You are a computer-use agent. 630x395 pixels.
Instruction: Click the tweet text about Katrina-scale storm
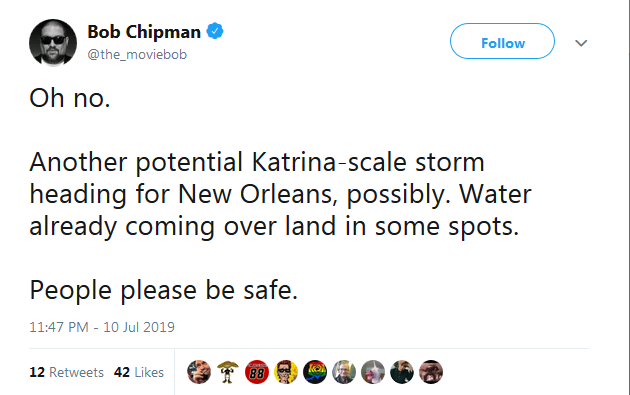[280, 194]
